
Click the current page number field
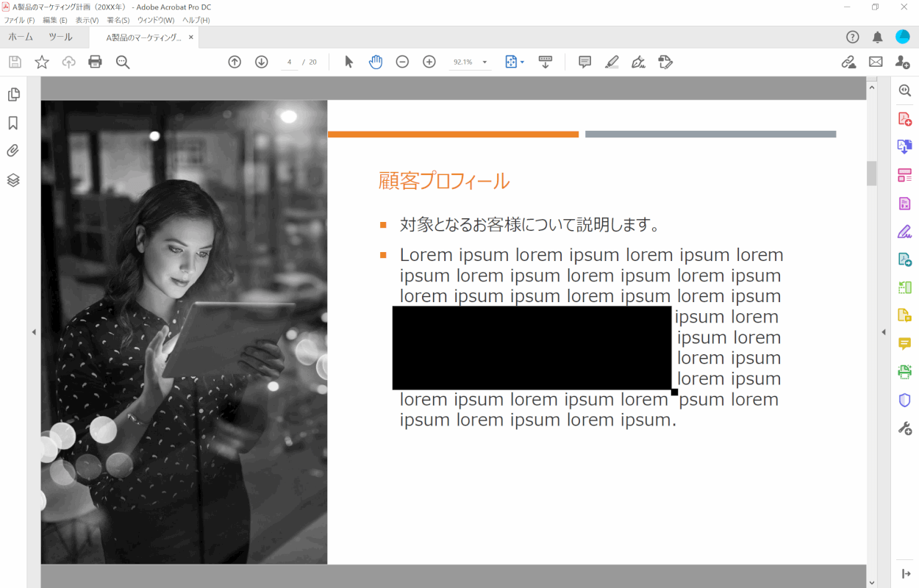coord(290,62)
